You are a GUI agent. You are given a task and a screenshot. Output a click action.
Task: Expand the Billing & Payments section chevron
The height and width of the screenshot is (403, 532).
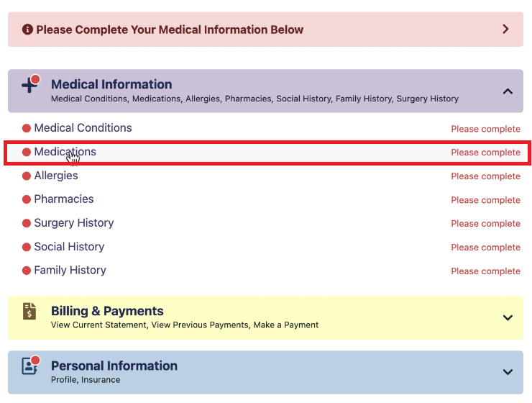[x=508, y=317]
